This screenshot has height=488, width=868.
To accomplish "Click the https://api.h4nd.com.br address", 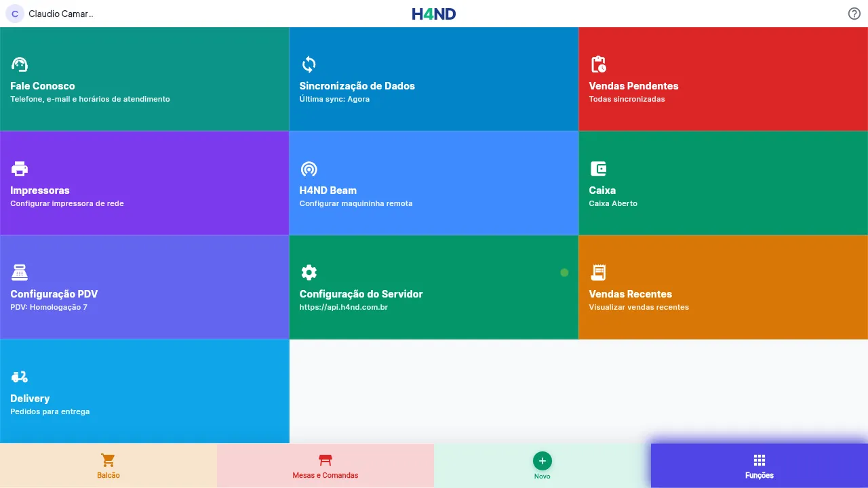I will pos(344,307).
